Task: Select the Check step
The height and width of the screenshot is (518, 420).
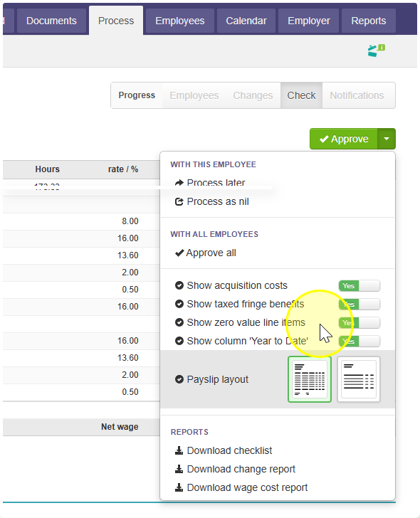Action: (x=301, y=95)
